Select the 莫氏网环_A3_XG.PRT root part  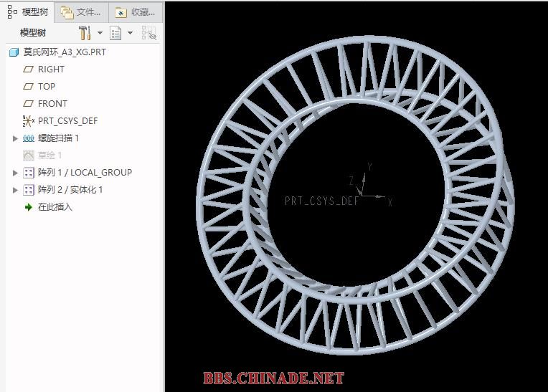[65, 52]
